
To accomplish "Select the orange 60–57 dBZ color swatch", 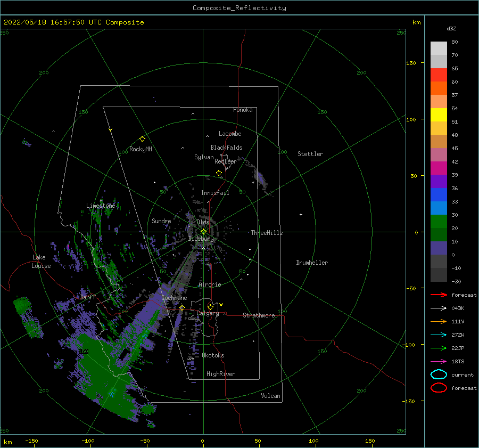I will [439, 88].
